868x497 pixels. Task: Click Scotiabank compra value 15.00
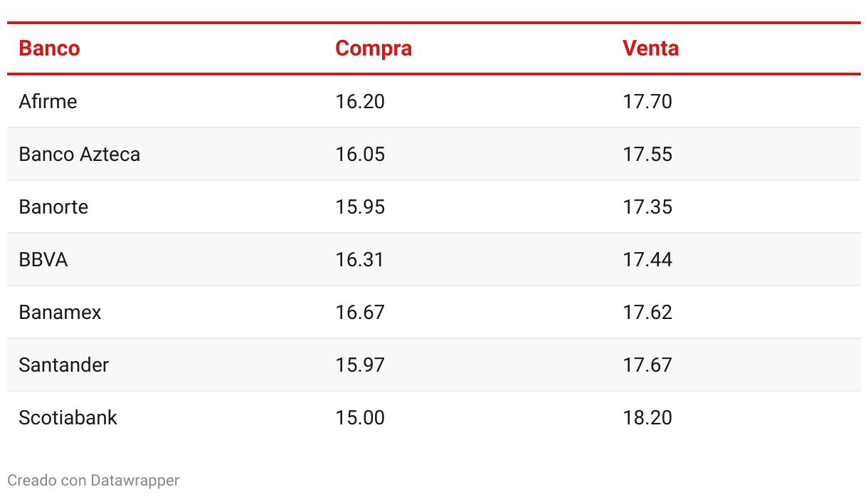pyautogui.click(x=360, y=417)
